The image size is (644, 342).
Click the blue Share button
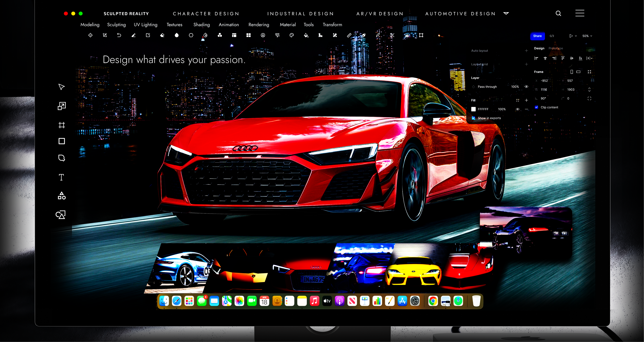[537, 36]
